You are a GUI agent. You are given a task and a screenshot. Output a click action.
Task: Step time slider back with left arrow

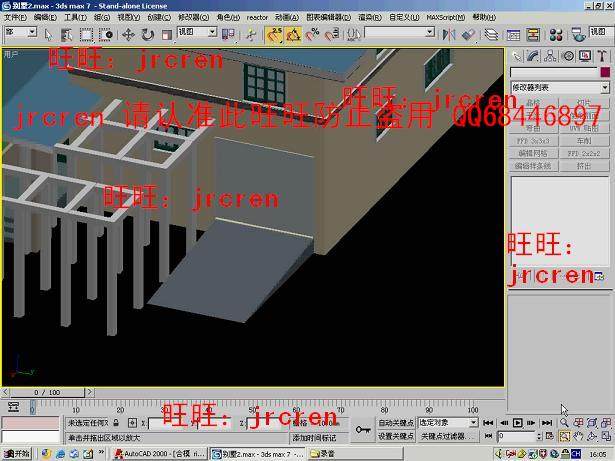click(5, 392)
